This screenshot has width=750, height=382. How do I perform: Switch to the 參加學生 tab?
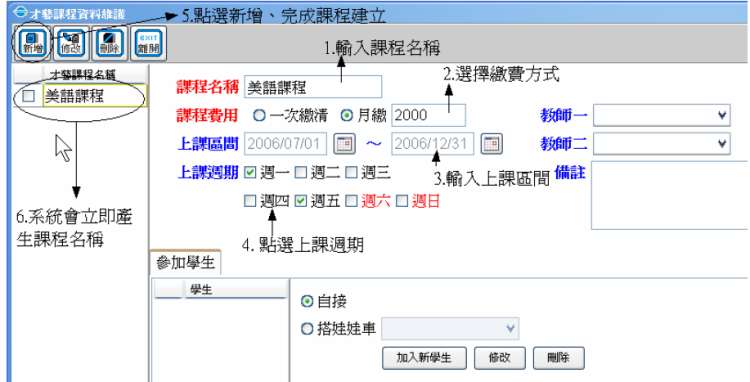[185, 263]
